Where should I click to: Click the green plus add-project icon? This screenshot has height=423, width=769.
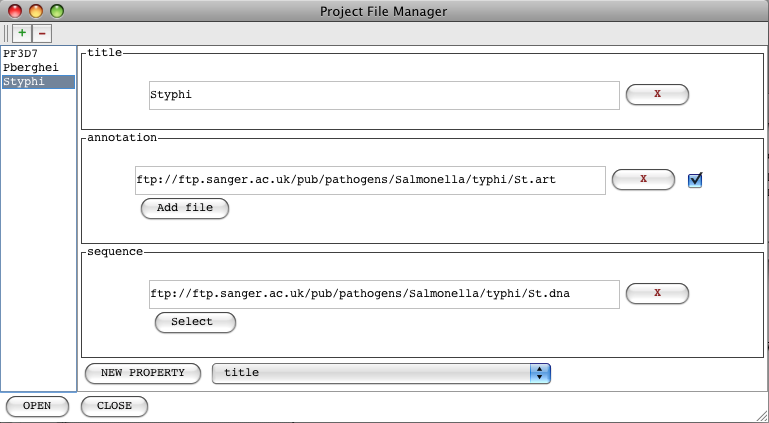(x=22, y=33)
